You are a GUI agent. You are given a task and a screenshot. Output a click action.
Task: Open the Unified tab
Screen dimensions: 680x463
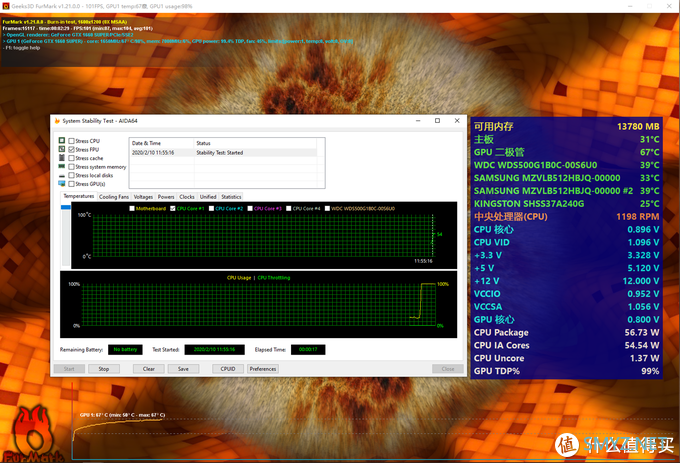tap(208, 197)
